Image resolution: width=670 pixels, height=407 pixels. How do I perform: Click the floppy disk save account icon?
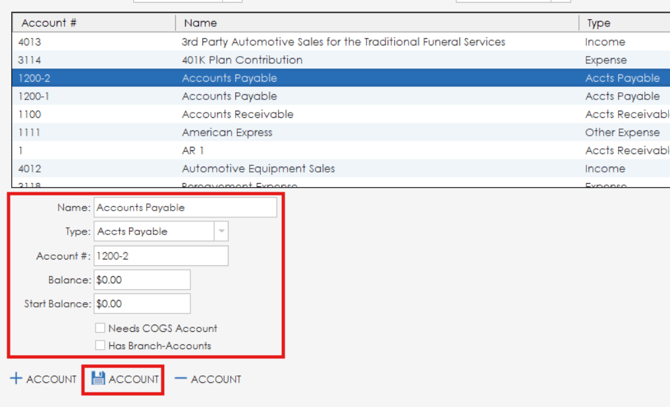[x=98, y=379]
